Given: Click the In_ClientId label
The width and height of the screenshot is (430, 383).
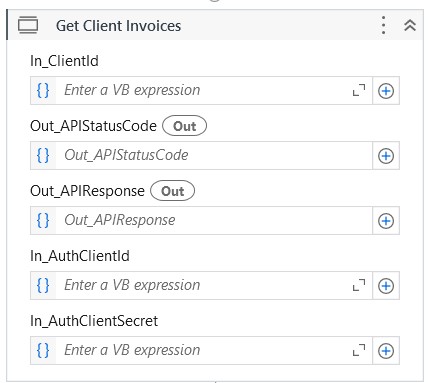Looking at the screenshot, I should [x=64, y=61].
